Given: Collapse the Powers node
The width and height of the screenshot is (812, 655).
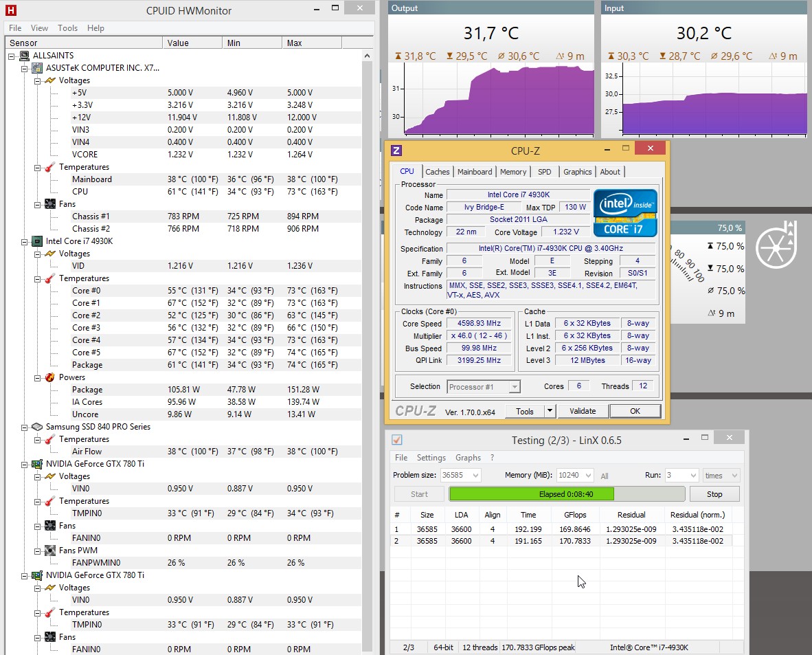Looking at the screenshot, I should (x=37, y=378).
